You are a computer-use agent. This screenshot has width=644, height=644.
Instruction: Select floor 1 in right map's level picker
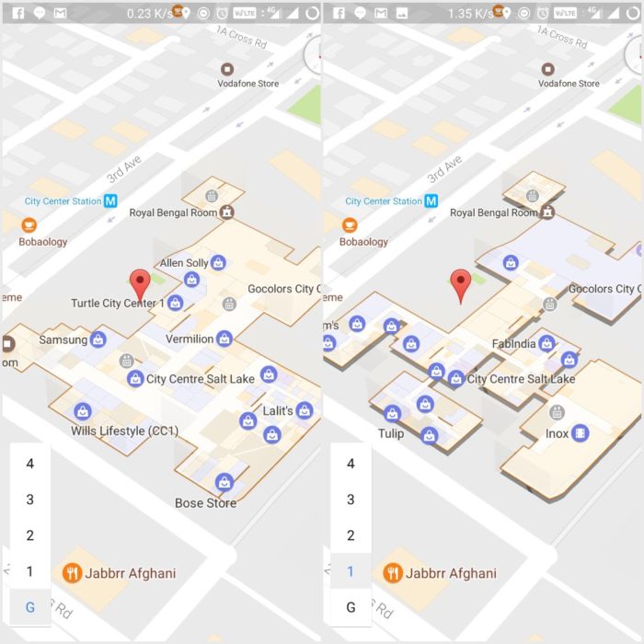pos(351,571)
